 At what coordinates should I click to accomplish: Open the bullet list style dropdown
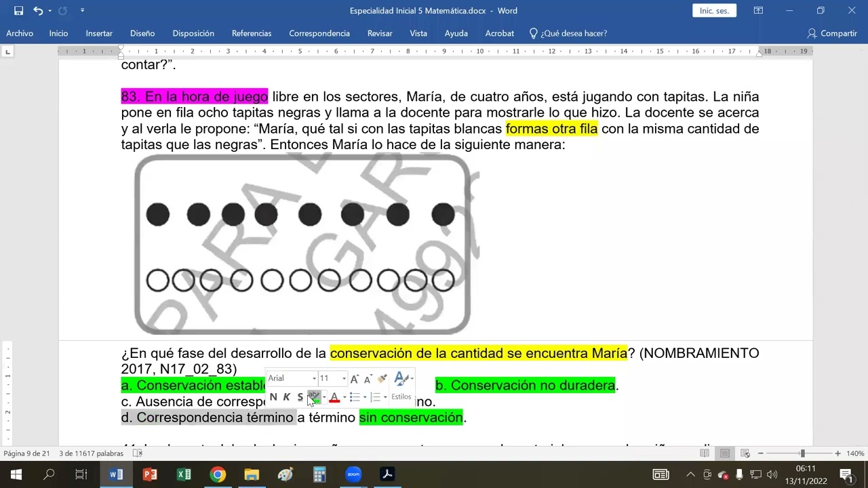click(365, 397)
